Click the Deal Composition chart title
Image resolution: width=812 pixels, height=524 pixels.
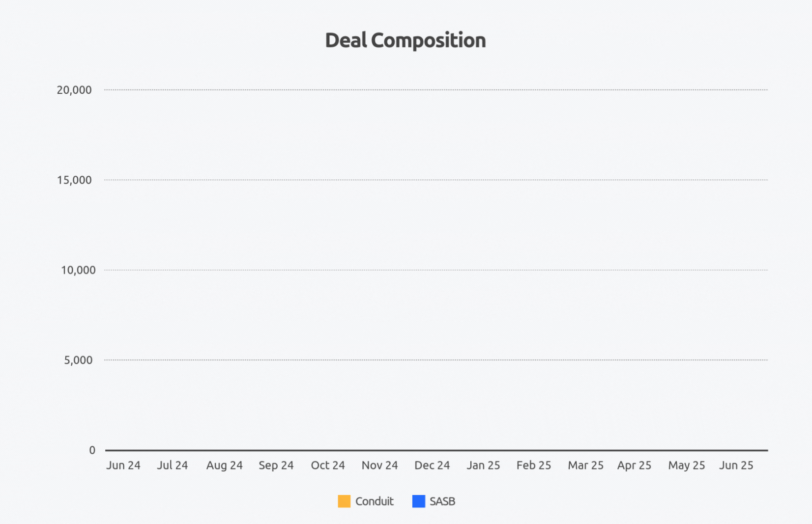point(406,40)
